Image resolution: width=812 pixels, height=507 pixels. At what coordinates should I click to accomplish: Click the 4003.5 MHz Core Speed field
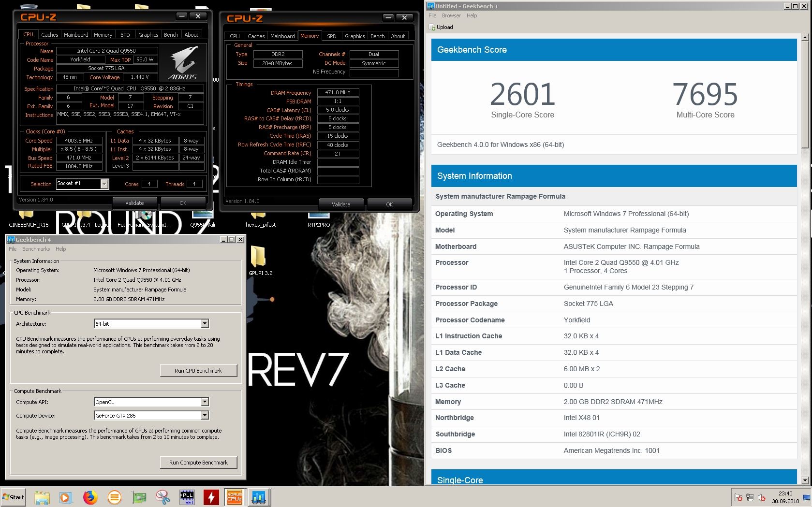coord(79,141)
